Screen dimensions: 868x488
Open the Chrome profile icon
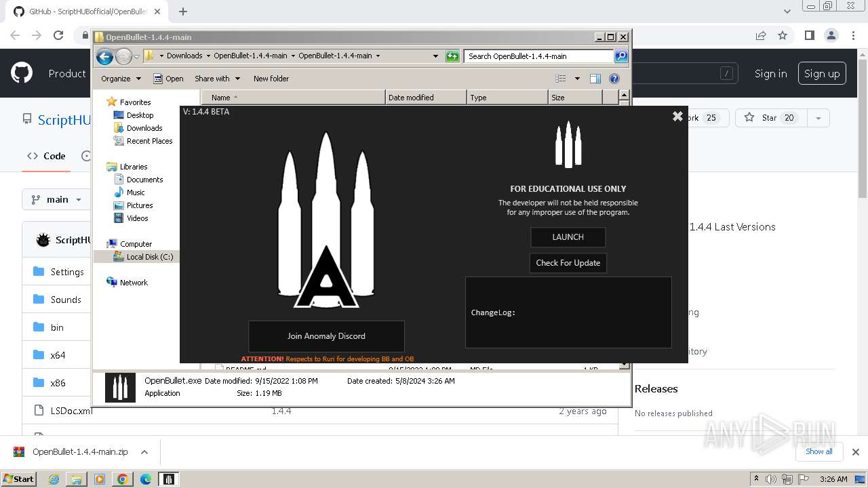click(x=831, y=35)
